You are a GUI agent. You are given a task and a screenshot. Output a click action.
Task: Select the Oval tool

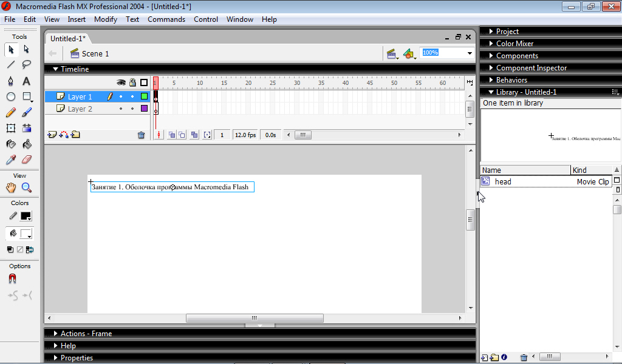point(11,96)
